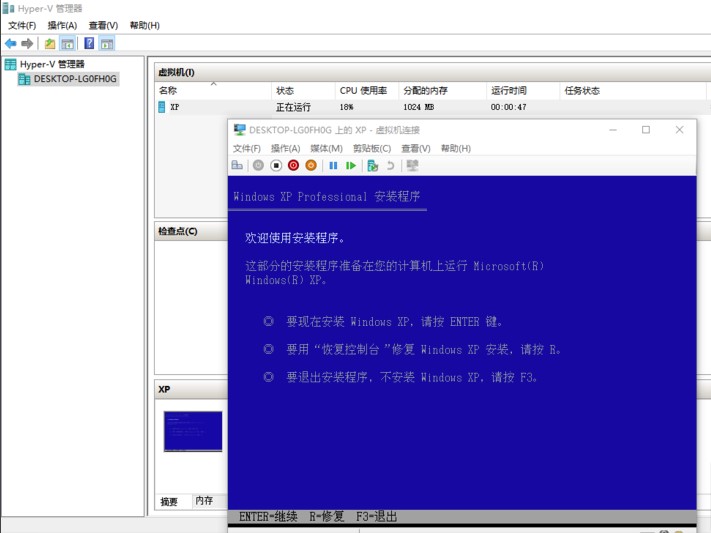The height and width of the screenshot is (533, 711).
Task: Click the orange Save icon in VM toolbar
Action: [x=311, y=166]
